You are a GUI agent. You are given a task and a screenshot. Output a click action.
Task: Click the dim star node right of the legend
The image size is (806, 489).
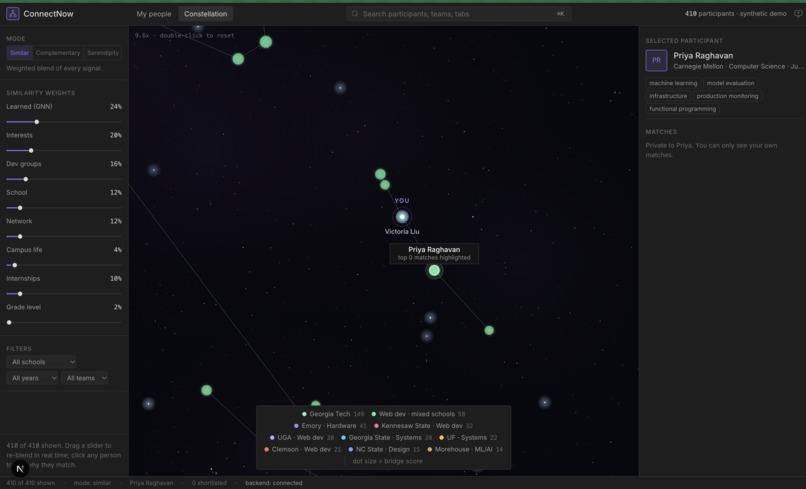point(544,403)
